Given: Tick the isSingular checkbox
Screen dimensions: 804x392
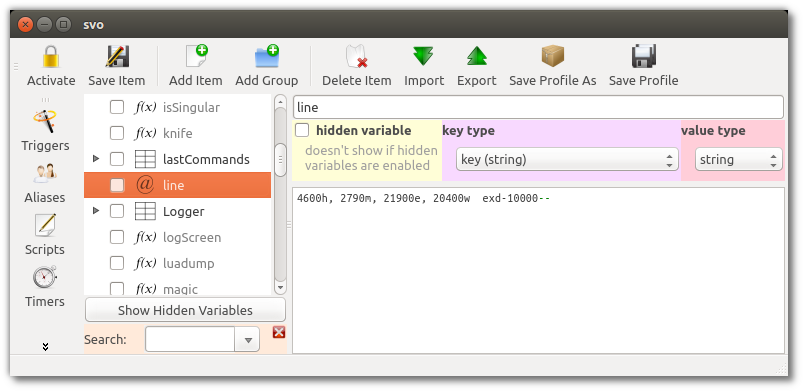Looking at the screenshot, I should point(117,107).
